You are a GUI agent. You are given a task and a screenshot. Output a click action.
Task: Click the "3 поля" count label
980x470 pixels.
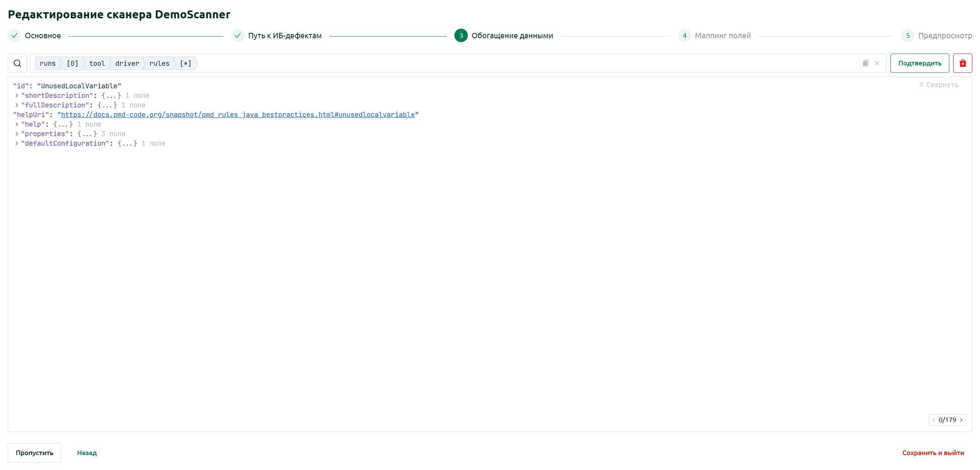coord(113,134)
